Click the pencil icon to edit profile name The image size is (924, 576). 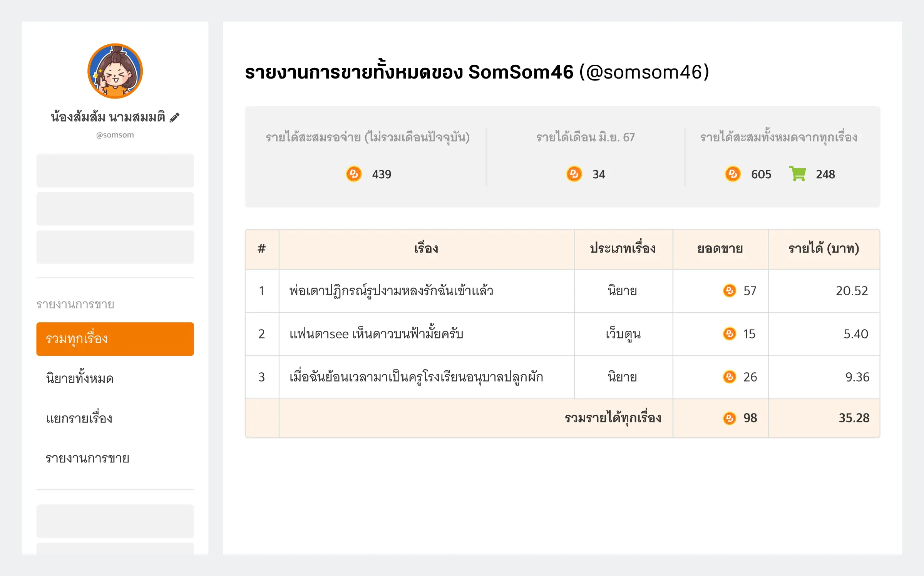click(x=175, y=117)
